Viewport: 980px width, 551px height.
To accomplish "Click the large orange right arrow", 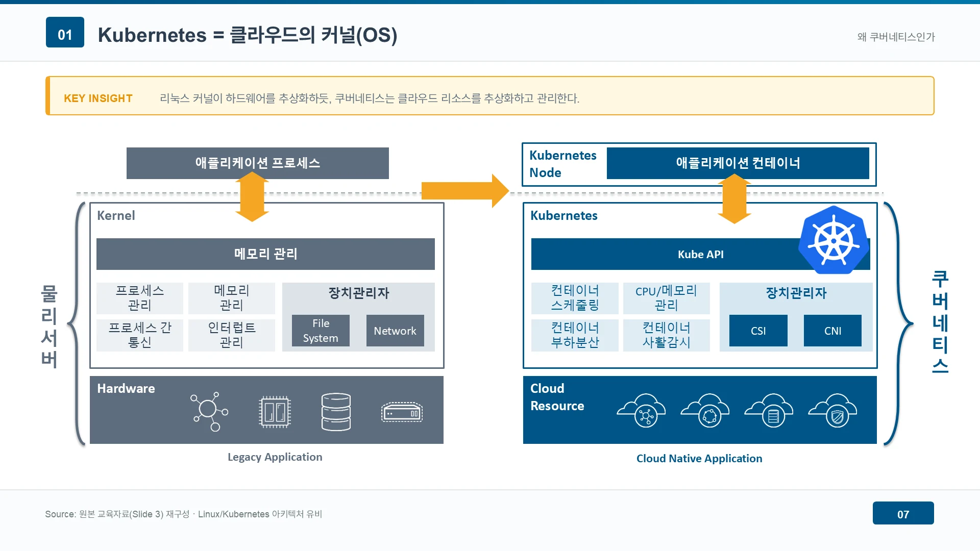I will click(x=465, y=191).
